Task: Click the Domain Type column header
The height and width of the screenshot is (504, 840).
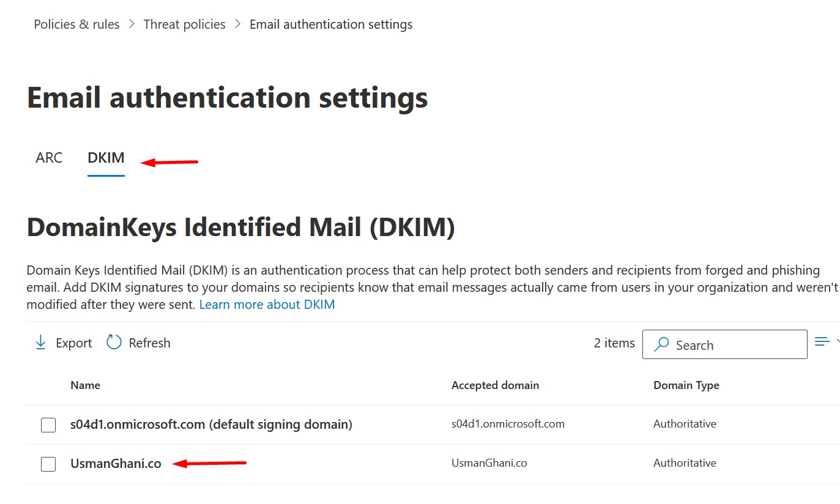Action: pos(686,385)
